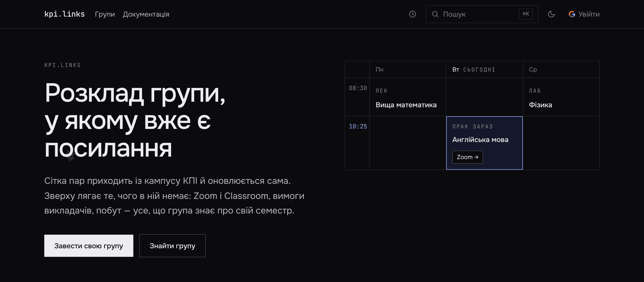The height and width of the screenshot is (282, 644).
Task: Select the Фізика lab cell
Action: [x=561, y=97]
